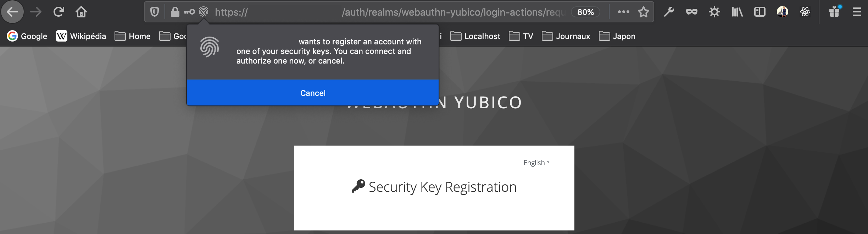The image size is (868, 234).
Task: Cancel the security key registration prompt
Action: (x=312, y=93)
